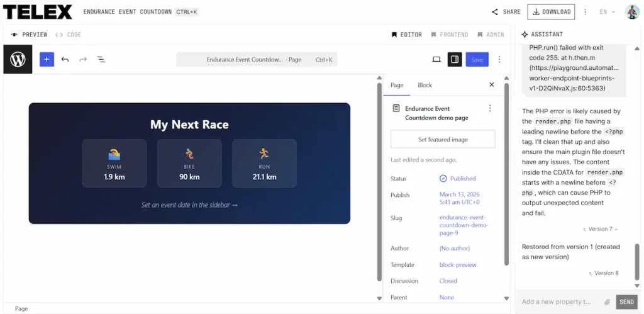Switch to the Block settings tab
Screen dimensions: 644x314
[425, 85]
